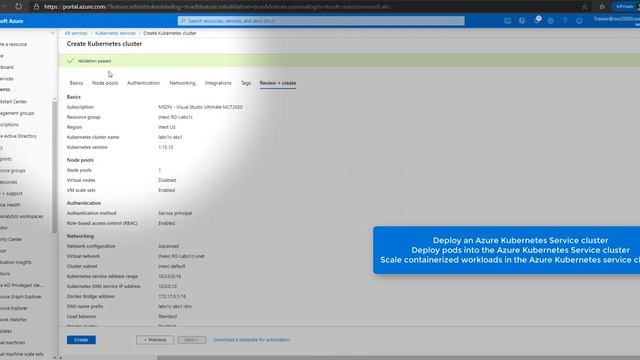Open the signed-in Trainer account menu
The image size is (640, 360).
(x=617, y=21)
